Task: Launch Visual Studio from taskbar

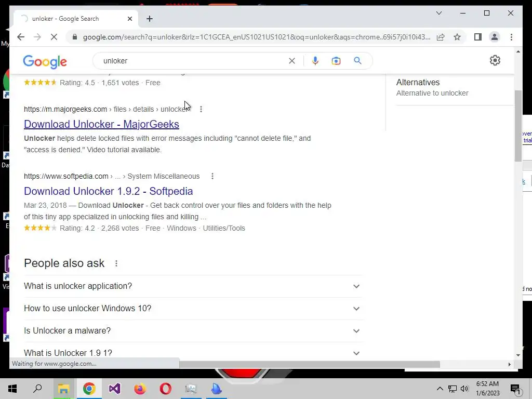Action: (x=114, y=389)
